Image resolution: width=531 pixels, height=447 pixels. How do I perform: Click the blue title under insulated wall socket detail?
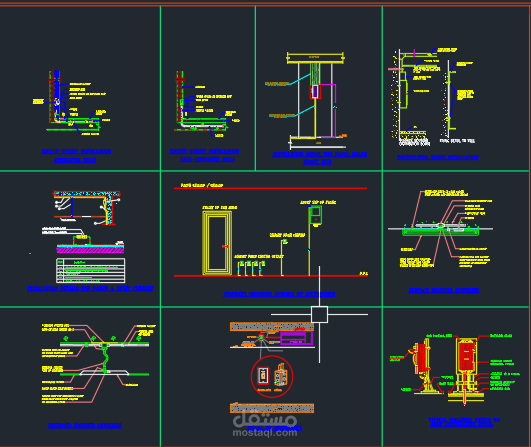click(76, 155)
